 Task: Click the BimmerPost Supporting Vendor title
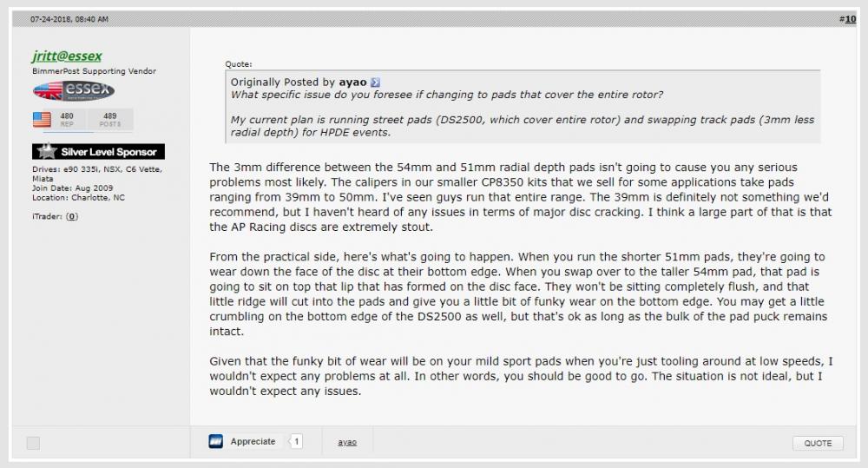pos(94,71)
